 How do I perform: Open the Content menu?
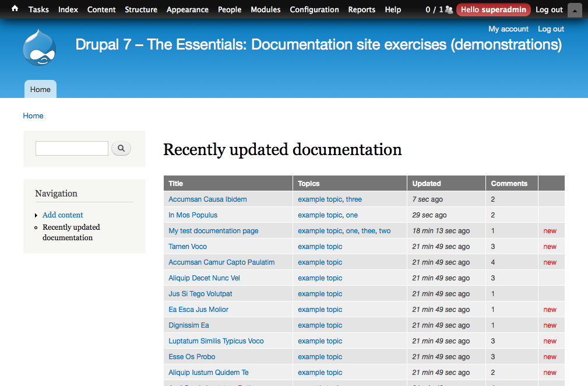point(101,9)
